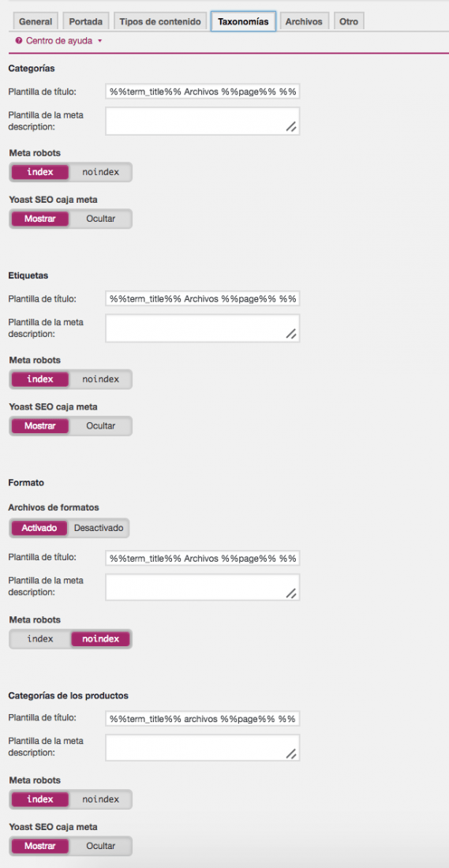Image resolution: width=449 pixels, height=868 pixels.
Task: Go to the Portada tab
Action: point(86,22)
